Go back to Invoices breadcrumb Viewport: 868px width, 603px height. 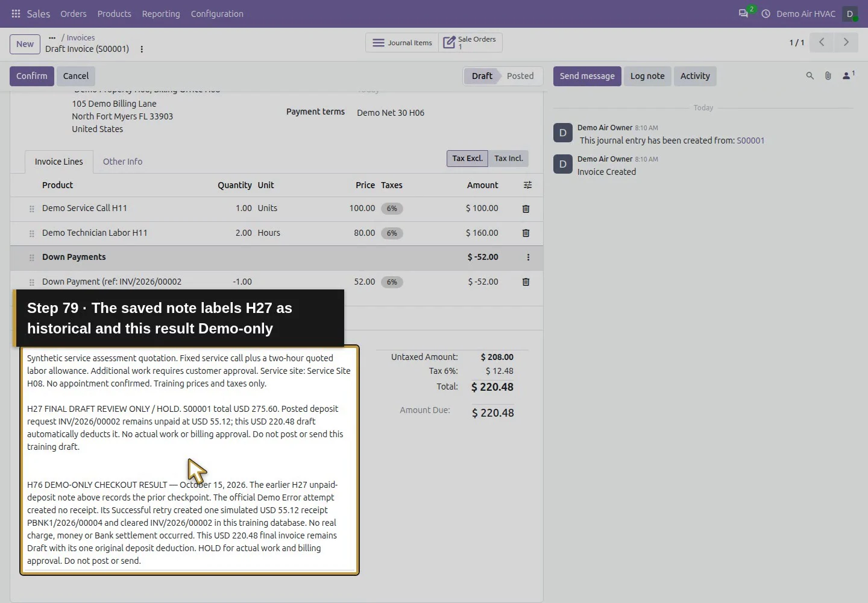(81, 37)
